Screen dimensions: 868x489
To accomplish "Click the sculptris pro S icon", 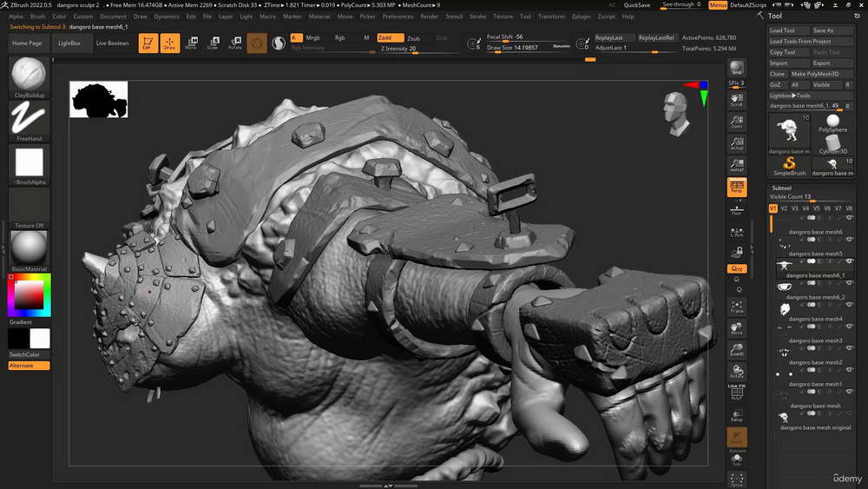I will tap(279, 43).
